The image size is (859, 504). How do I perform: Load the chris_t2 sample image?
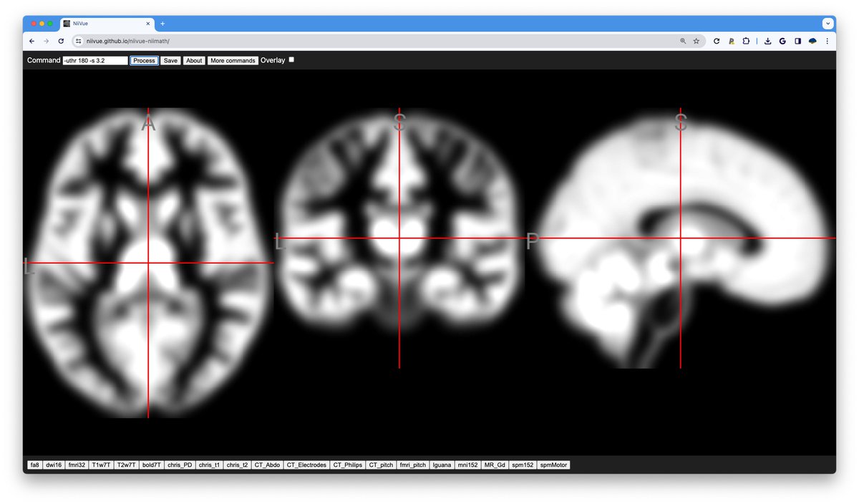point(237,465)
